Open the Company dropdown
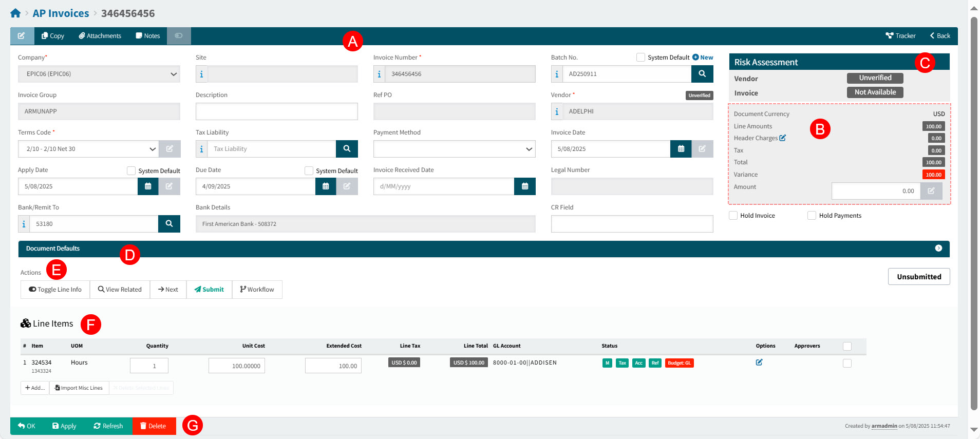Viewport: 980px width, 439px height. (99, 74)
